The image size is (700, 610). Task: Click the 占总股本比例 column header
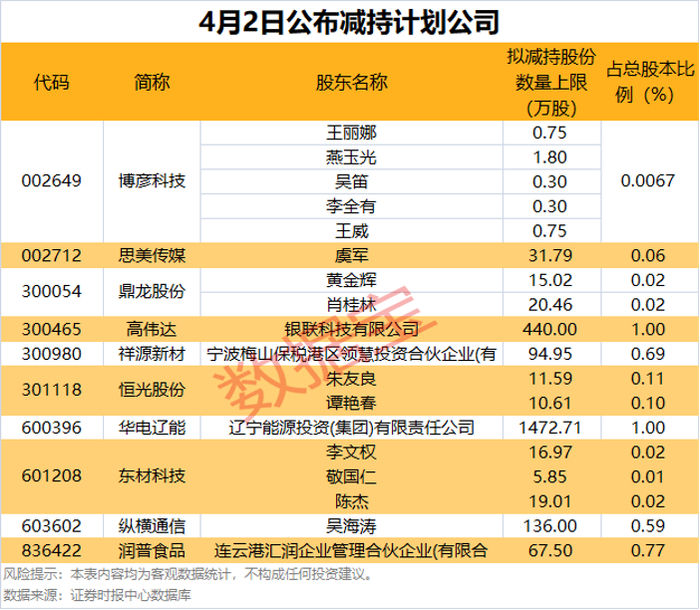(x=650, y=82)
